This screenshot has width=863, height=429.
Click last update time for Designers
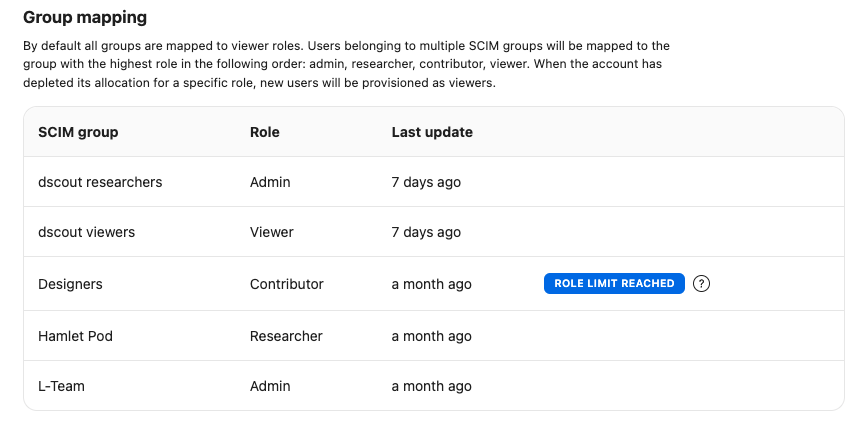pyautogui.click(x=431, y=284)
